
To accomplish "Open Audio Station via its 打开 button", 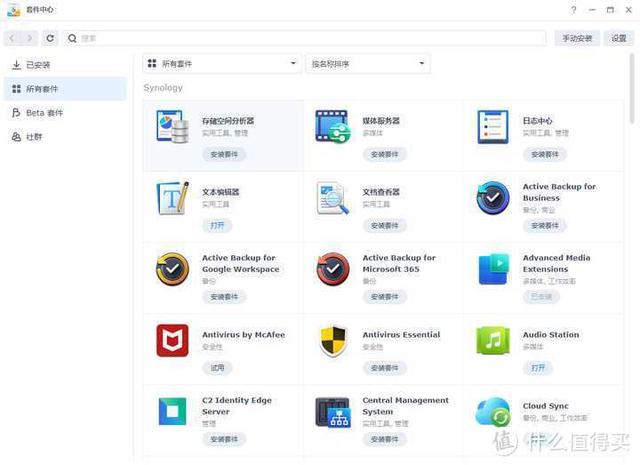I will [538, 368].
